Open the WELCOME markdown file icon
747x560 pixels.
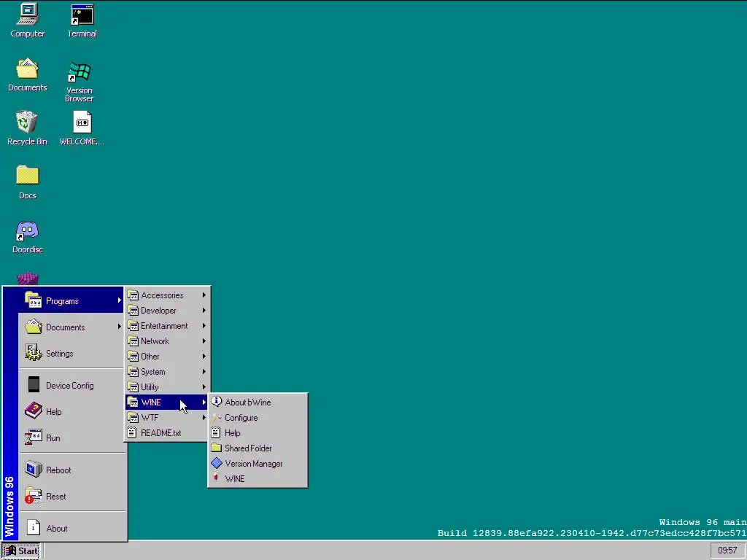82,128
